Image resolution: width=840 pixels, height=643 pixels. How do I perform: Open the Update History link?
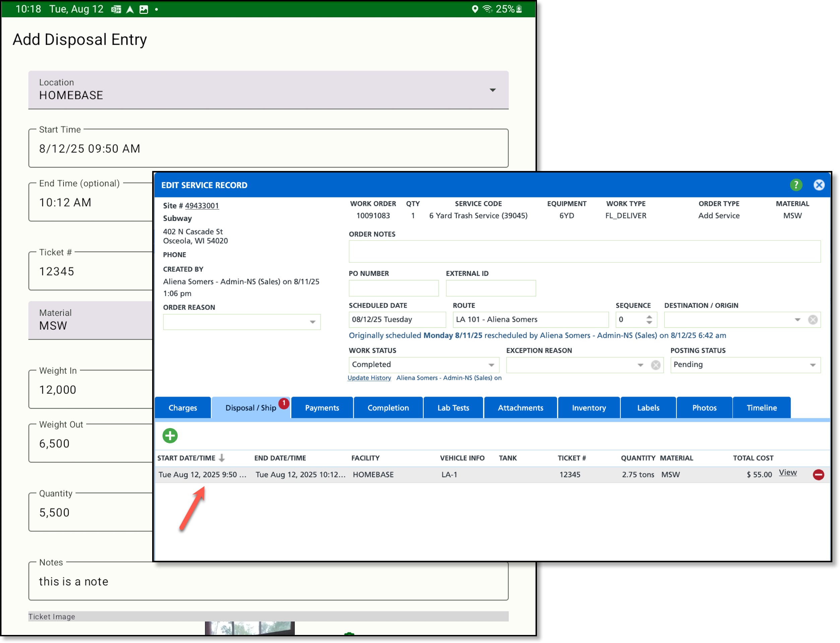point(369,378)
